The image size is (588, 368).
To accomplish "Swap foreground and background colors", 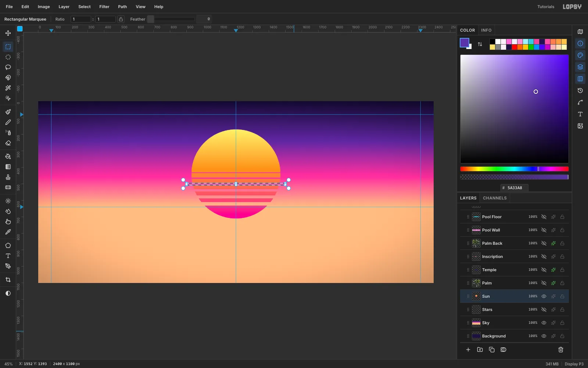I will tap(480, 44).
